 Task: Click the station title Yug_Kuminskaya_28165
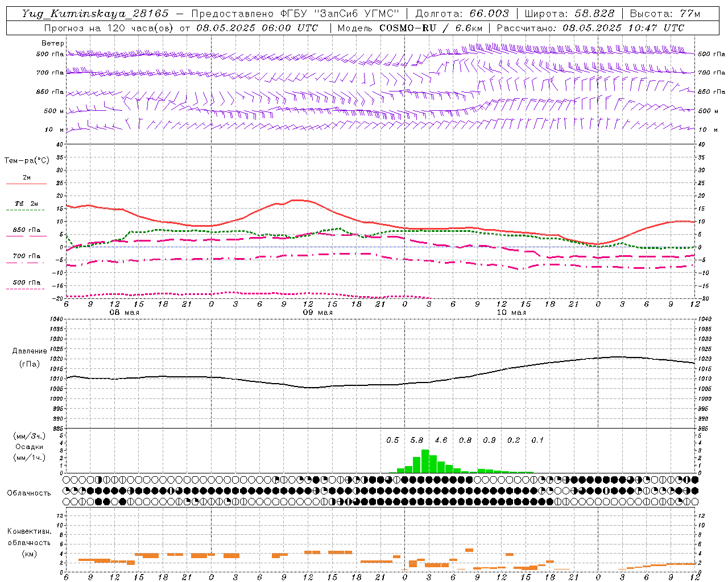[96, 14]
